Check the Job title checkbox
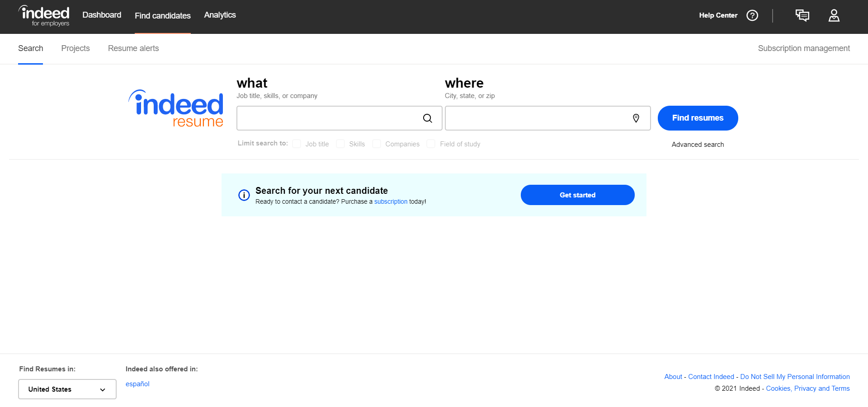 [297, 144]
